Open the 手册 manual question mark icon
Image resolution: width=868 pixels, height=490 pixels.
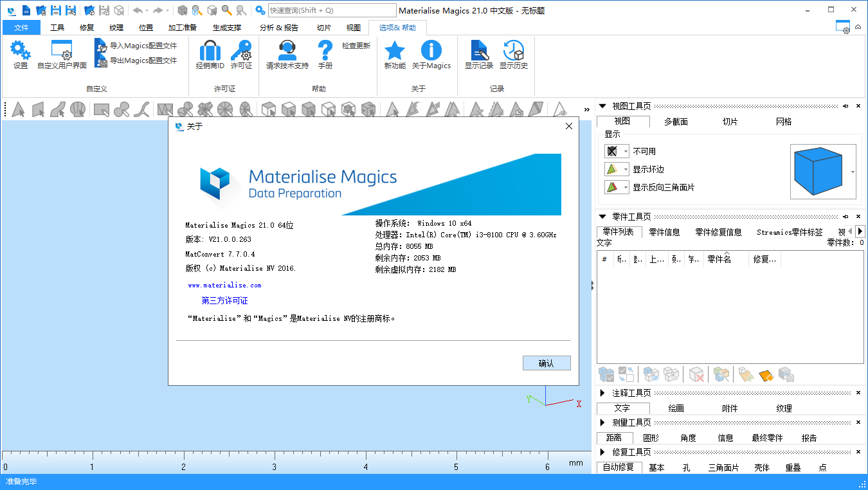pyautogui.click(x=325, y=50)
